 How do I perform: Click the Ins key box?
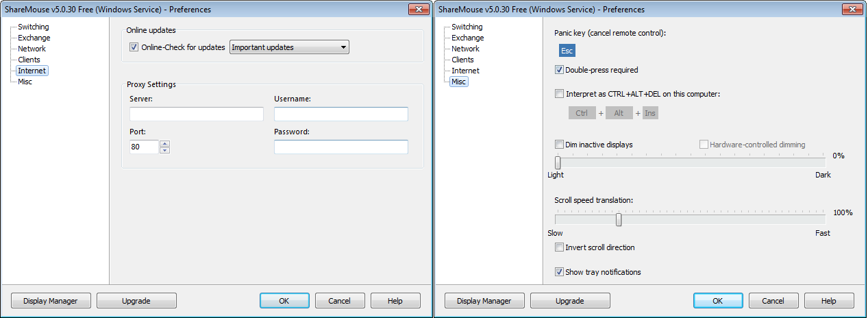(x=650, y=113)
